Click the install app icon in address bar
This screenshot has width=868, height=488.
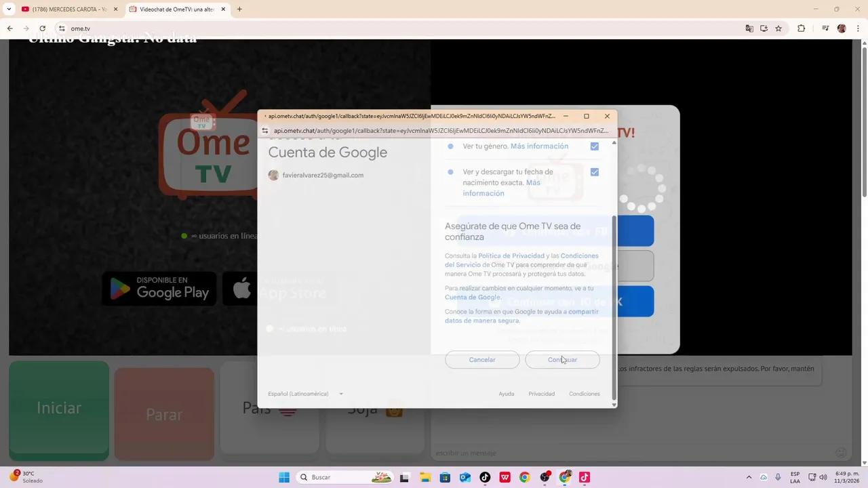[764, 28]
